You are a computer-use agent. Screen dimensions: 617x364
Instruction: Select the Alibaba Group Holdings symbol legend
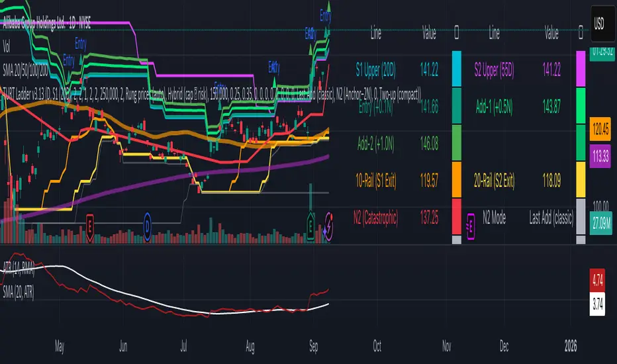47,24
